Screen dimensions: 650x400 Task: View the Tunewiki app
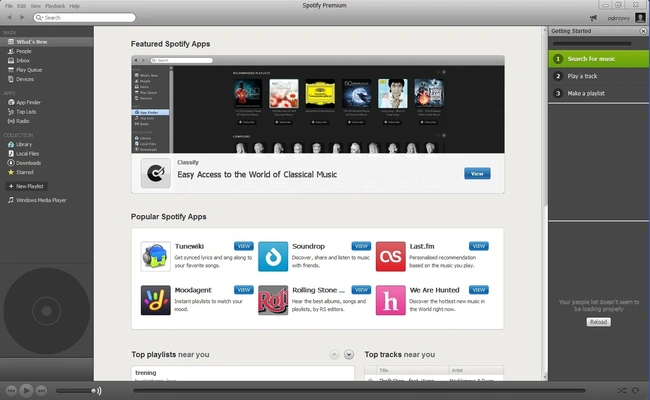pyautogui.click(x=244, y=246)
